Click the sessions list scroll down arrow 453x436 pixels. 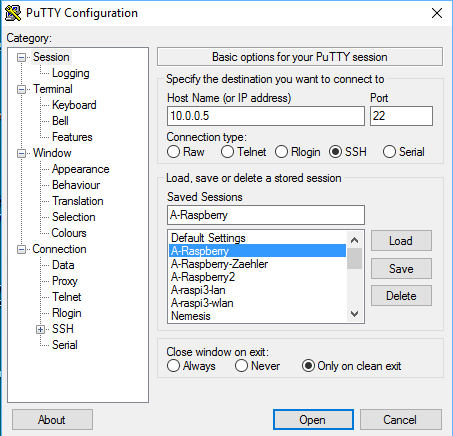355,314
